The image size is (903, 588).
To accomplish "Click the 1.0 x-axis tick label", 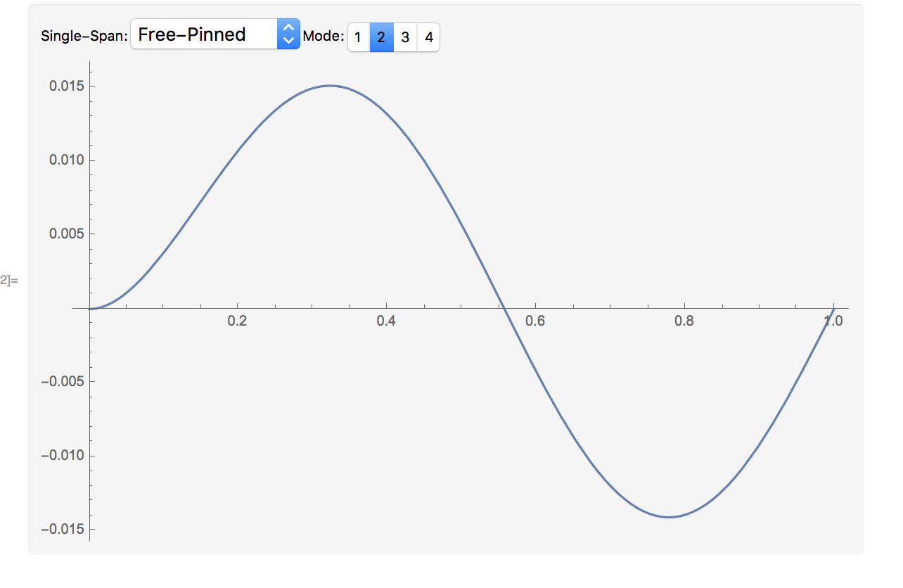I will 833,321.
